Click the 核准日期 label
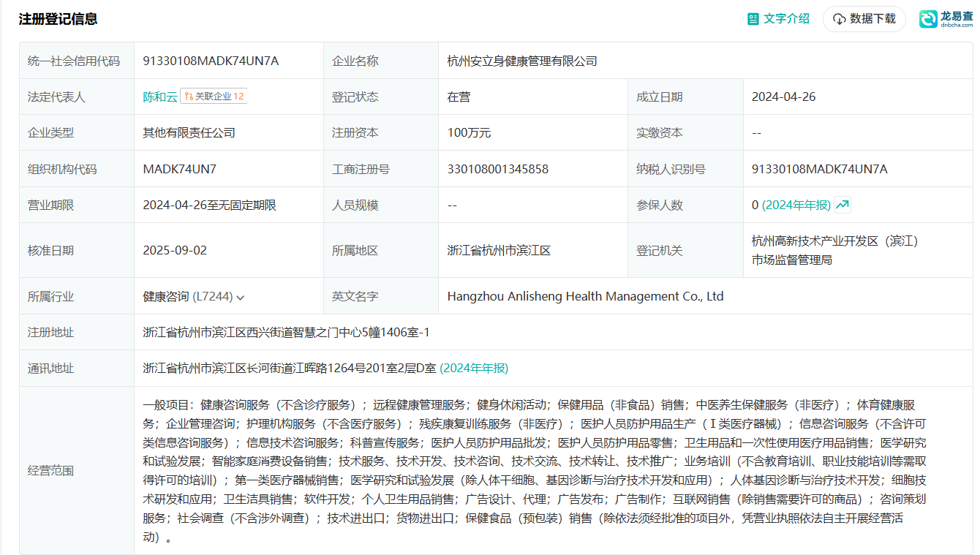Image resolution: width=980 pixels, height=555 pixels. (x=50, y=250)
